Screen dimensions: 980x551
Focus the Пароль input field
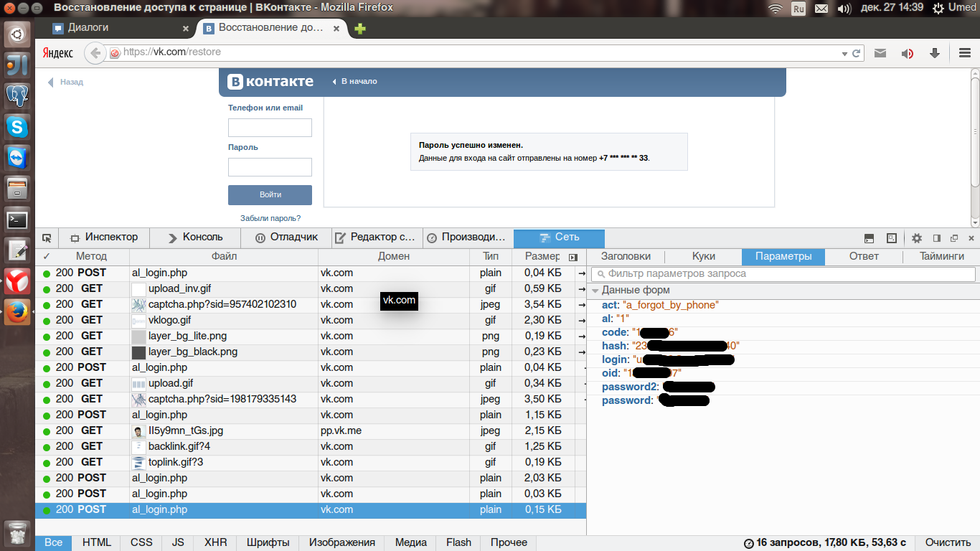pyautogui.click(x=270, y=167)
